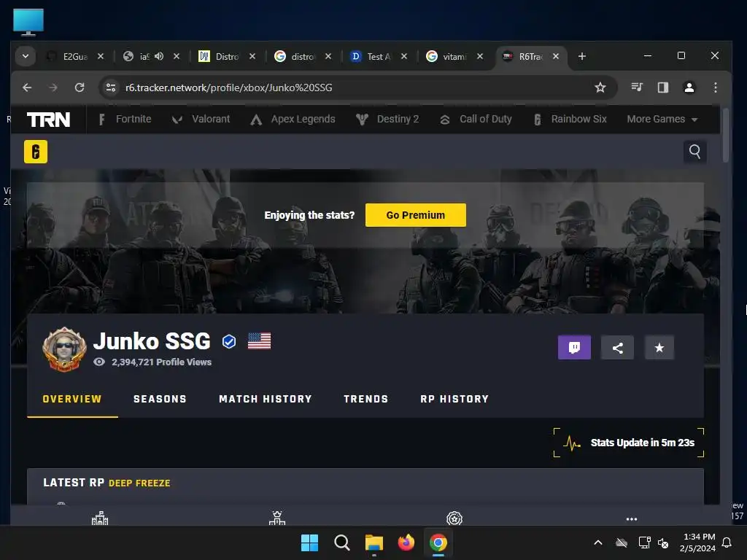The height and width of the screenshot is (560, 747).
Task: Select the Overview tab
Action: tap(72, 399)
